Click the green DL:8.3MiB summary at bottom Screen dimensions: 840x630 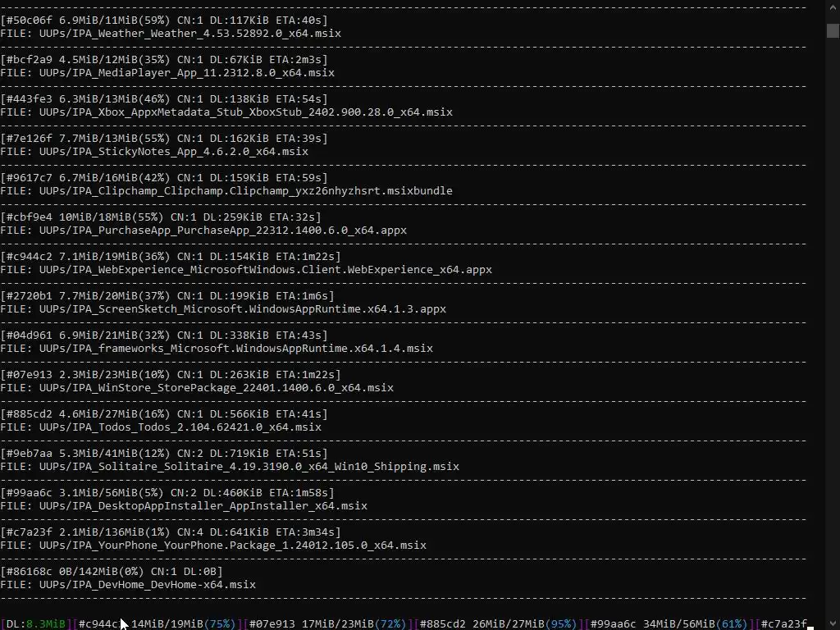click(x=35, y=624)
